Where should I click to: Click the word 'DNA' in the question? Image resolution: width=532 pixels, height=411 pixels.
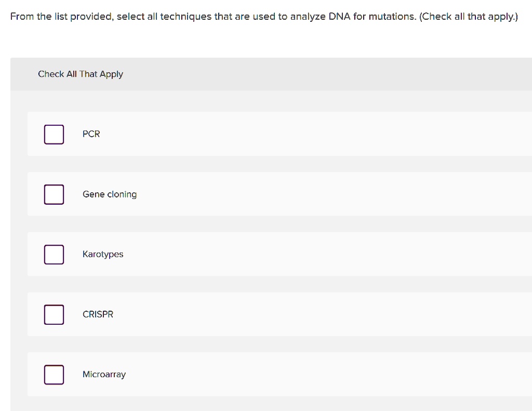[x=339, y=16]
